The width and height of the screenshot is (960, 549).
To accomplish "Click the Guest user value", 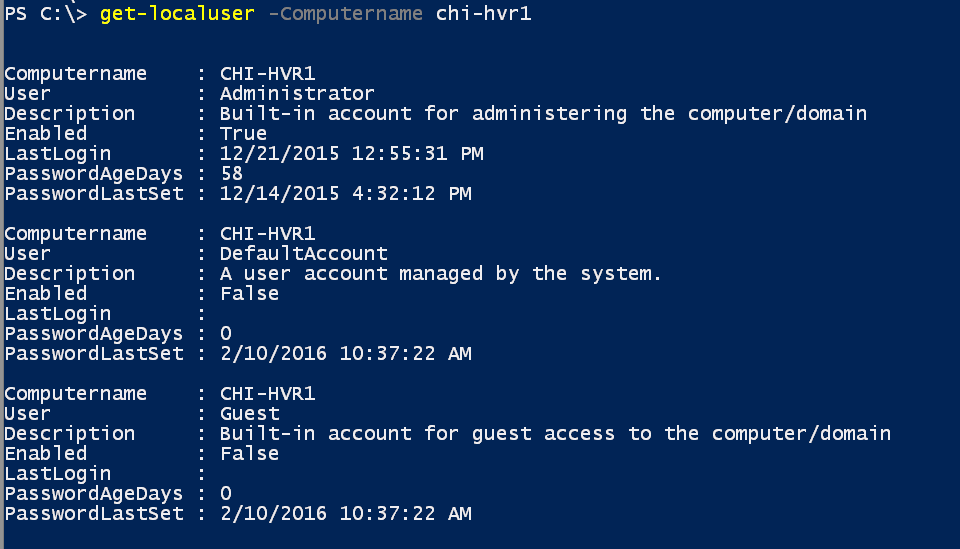I will tap(250, 414).
